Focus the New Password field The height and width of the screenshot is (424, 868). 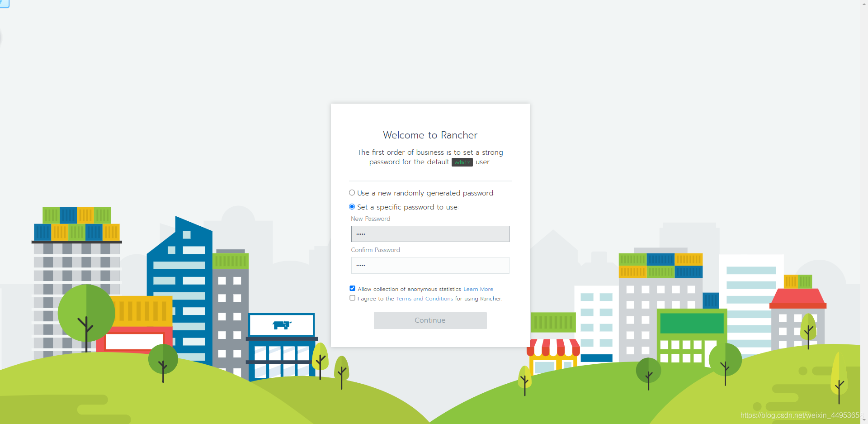pos(430,234)
